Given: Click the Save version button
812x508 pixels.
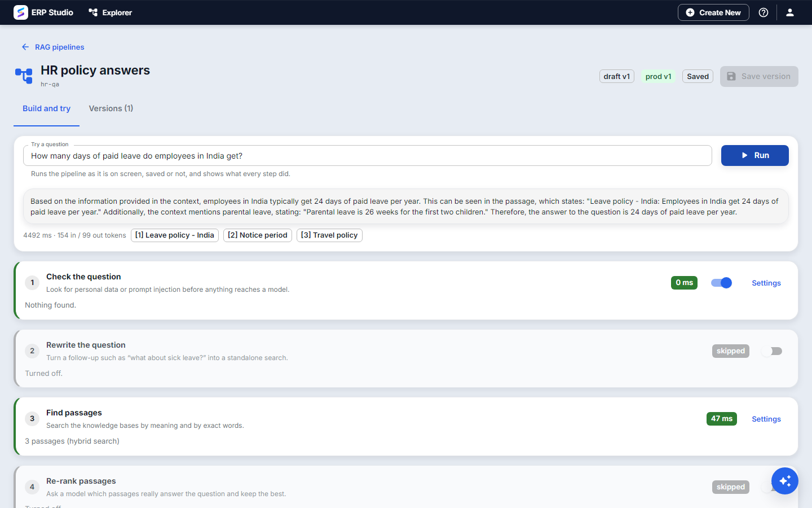Looking at the screenshot, I should (759, 76).
